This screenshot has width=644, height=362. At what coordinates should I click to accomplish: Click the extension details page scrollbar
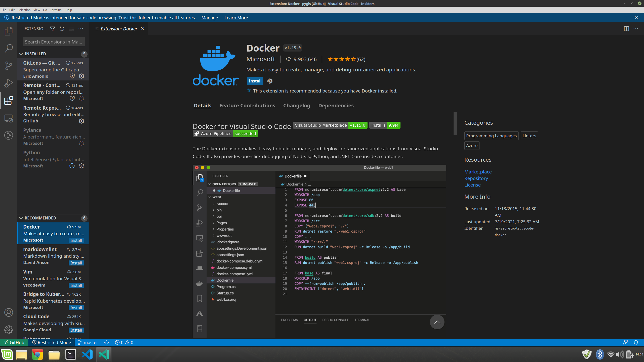pyautogui.click(x=455, y=124)
